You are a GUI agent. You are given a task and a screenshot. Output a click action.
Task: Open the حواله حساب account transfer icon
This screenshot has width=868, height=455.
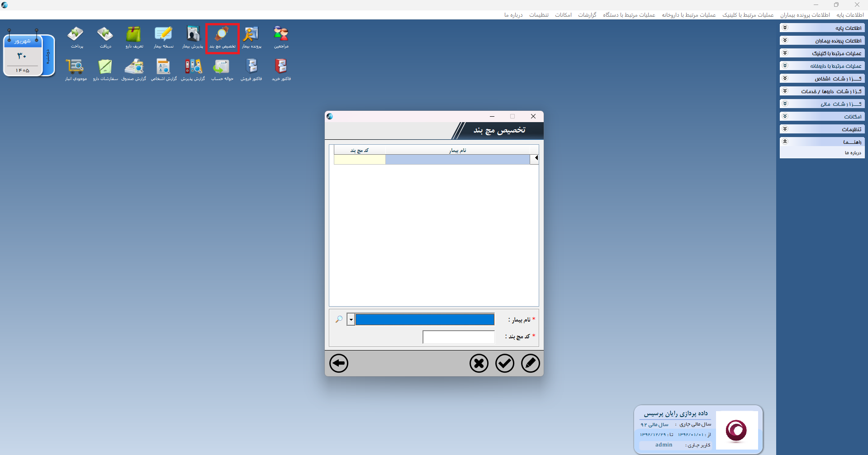(222, 70)
